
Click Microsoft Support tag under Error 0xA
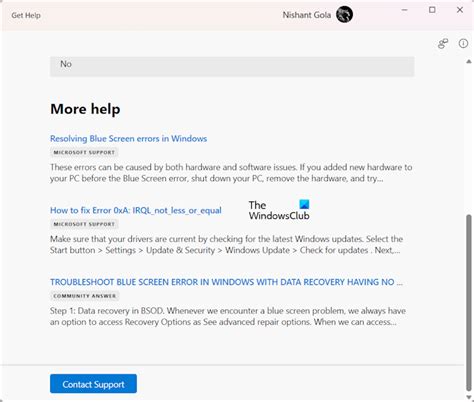(x=84, y=224)
